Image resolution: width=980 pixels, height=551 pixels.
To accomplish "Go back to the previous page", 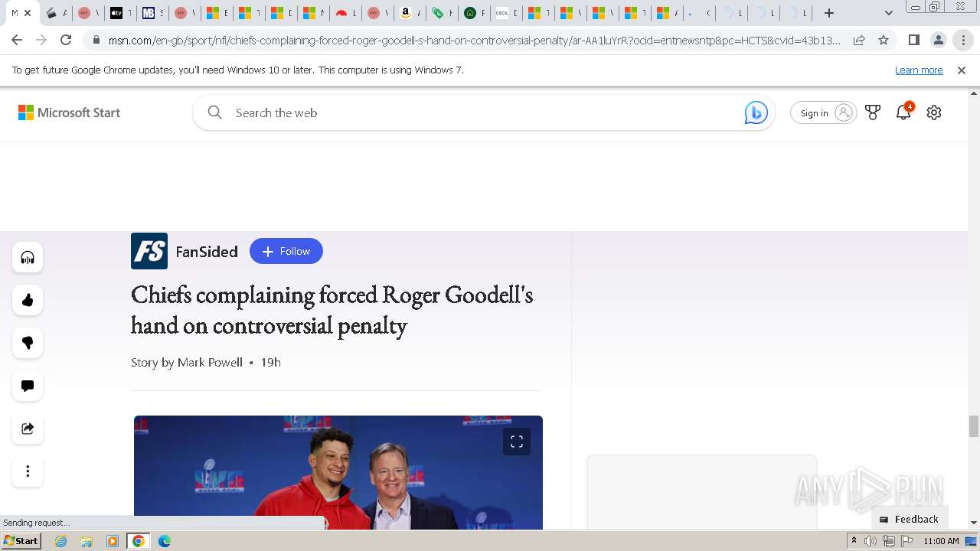I will coord(17,40).
